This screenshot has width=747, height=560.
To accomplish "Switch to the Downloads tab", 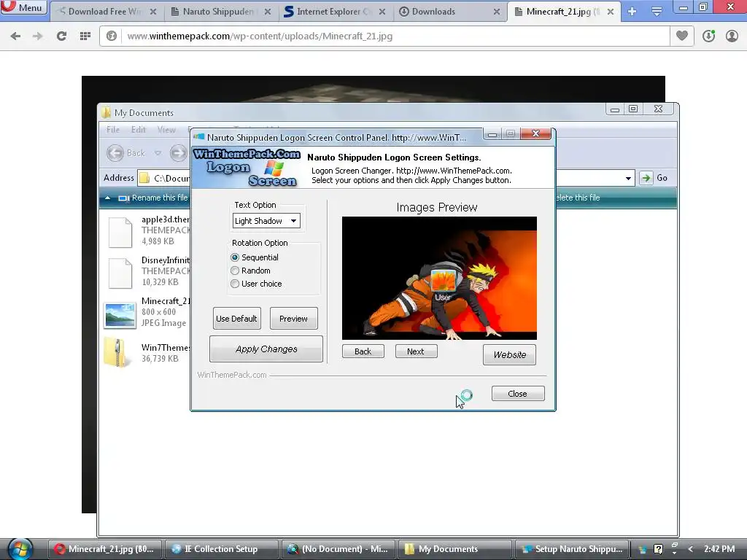I will pos(449,12).
